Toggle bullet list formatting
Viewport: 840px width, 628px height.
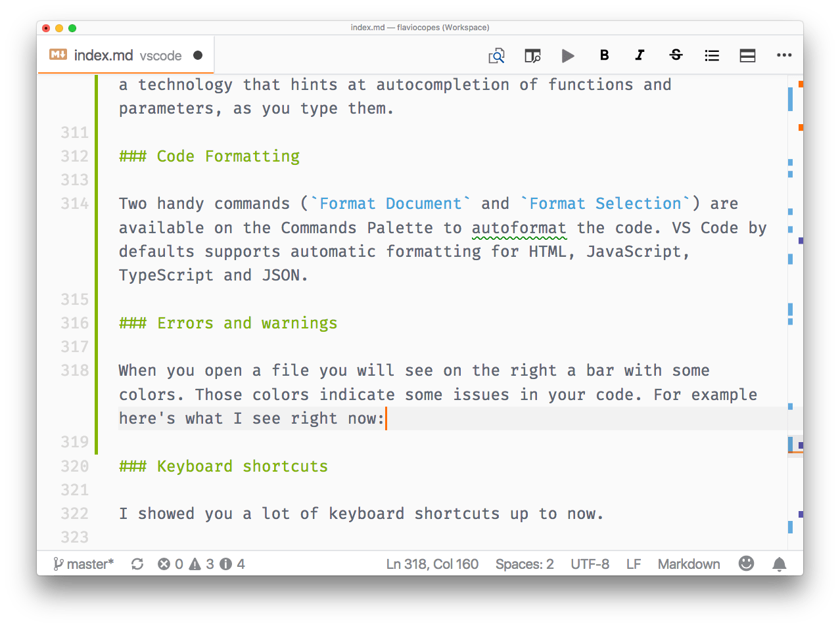pos(712,56)
